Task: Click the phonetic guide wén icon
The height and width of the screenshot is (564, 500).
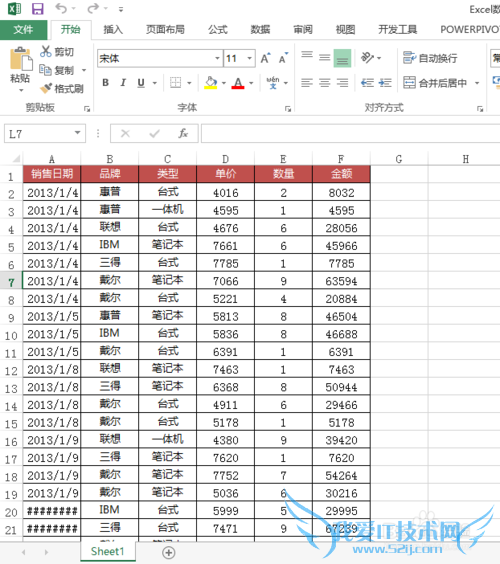Action: point(273,83)
